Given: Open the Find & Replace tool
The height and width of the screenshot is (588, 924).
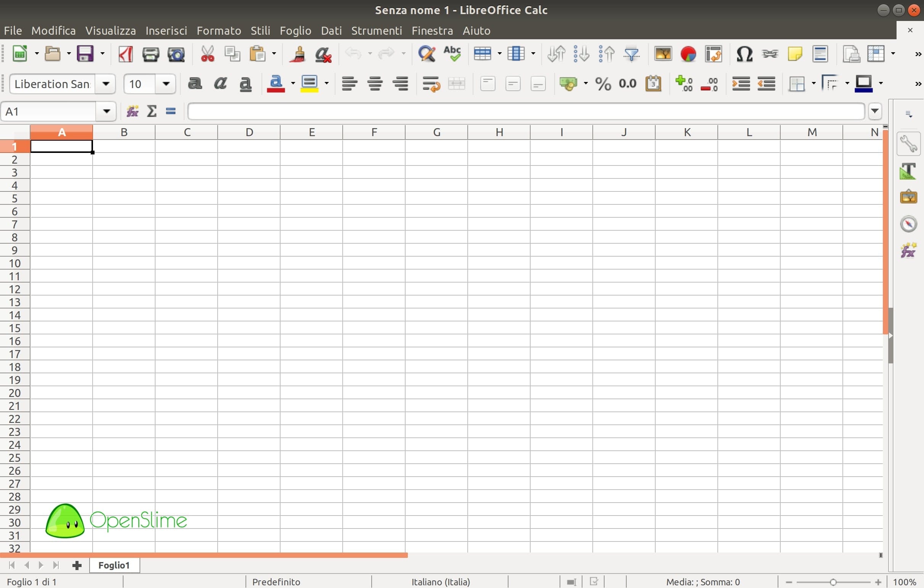Looking at the screenshot, I should [x=427, y=54].
